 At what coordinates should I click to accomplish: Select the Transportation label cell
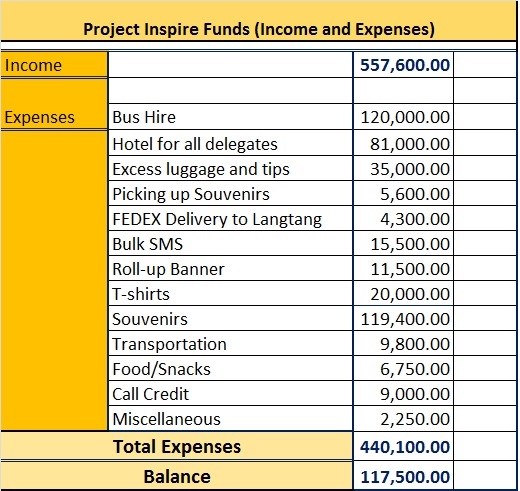click(x=230, y=343)
